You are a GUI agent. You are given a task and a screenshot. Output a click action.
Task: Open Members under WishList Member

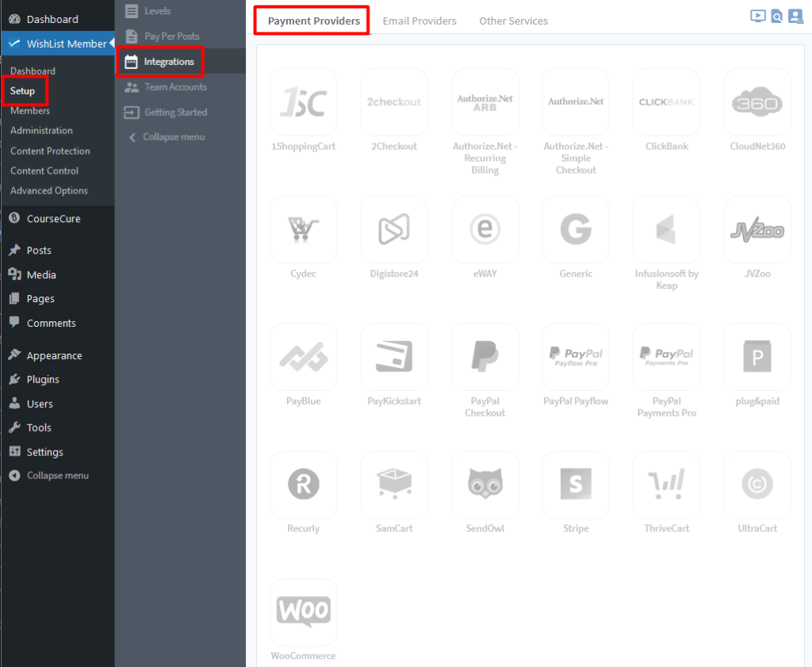tap(30, 111)
